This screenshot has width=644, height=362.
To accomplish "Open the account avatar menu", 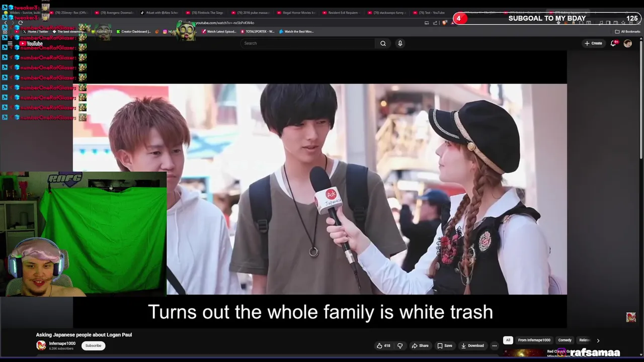I will point(627,43).
